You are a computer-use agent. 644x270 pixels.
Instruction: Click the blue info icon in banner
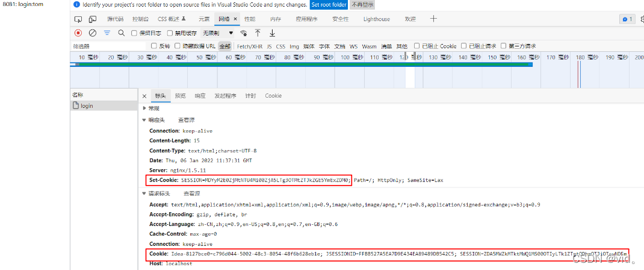(76, 5)
